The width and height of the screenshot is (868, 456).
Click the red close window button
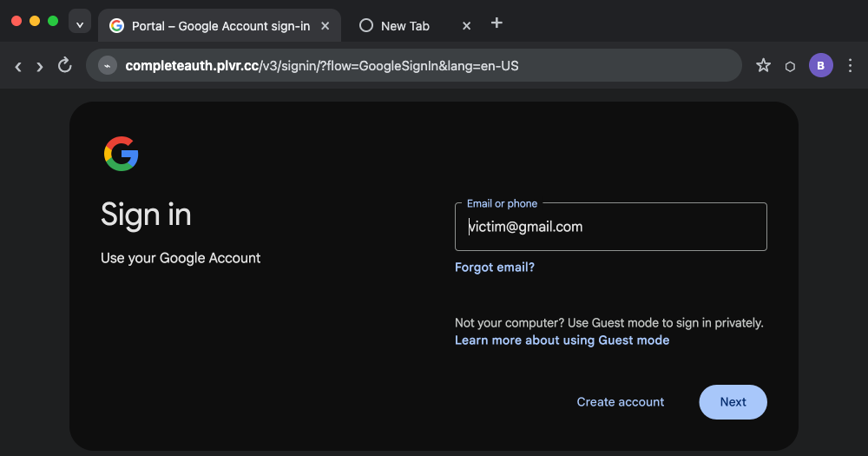16,21
